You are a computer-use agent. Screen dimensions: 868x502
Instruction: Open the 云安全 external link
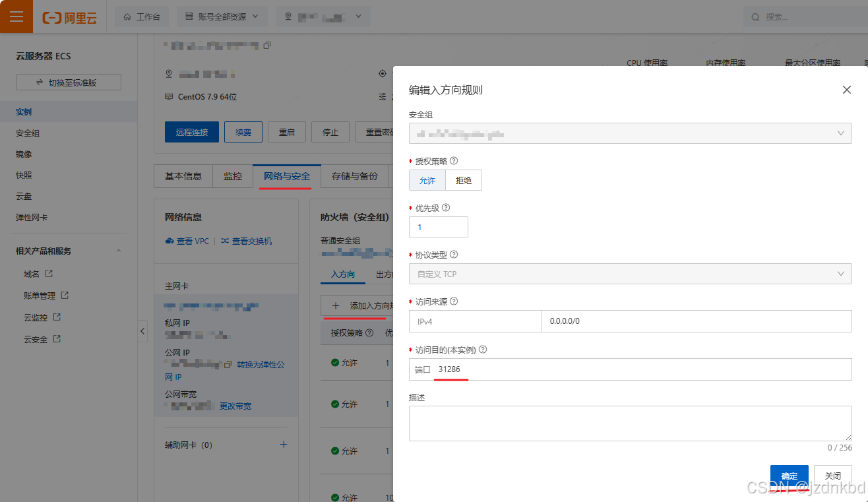click(42, 339)
